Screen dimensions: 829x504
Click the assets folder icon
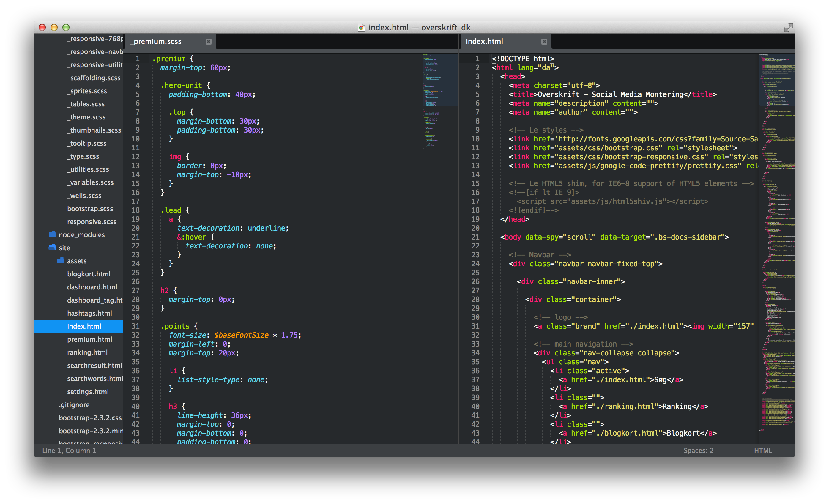[x=61, y=261]
